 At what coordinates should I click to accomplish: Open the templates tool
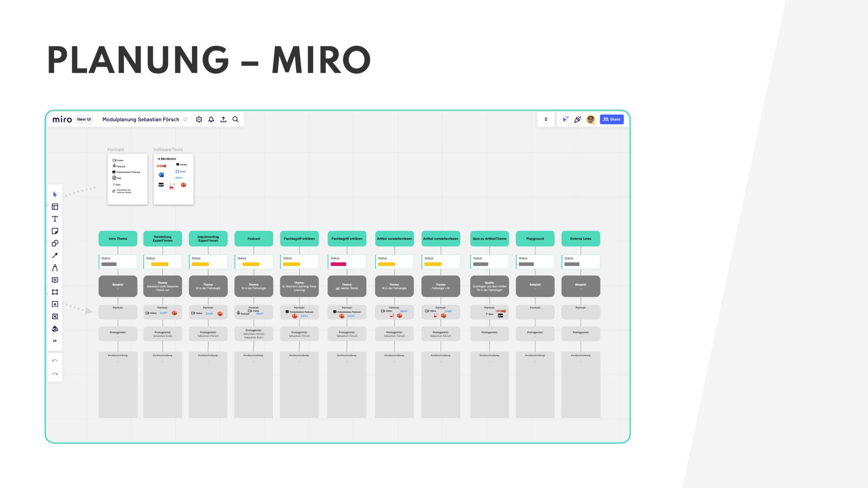[x=55, y=206]
